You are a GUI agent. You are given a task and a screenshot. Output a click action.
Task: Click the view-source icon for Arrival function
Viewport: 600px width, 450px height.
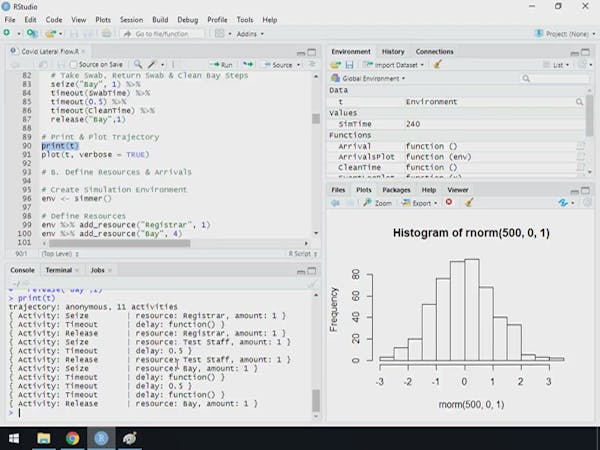click(581, 146)
